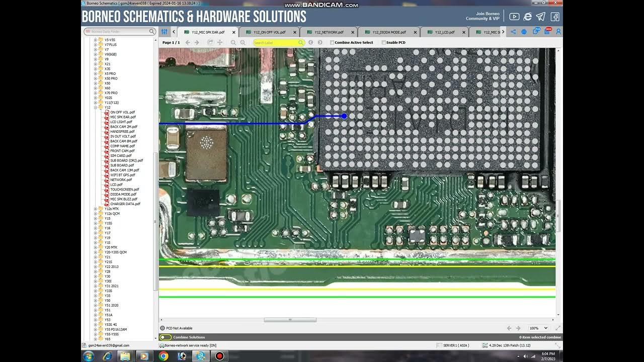Click the horizontal scrollbar under the board view

click(290, 320)
